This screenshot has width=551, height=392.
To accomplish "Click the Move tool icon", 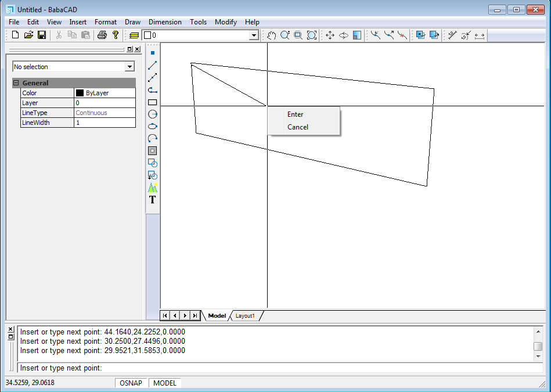I will point(330,35).
